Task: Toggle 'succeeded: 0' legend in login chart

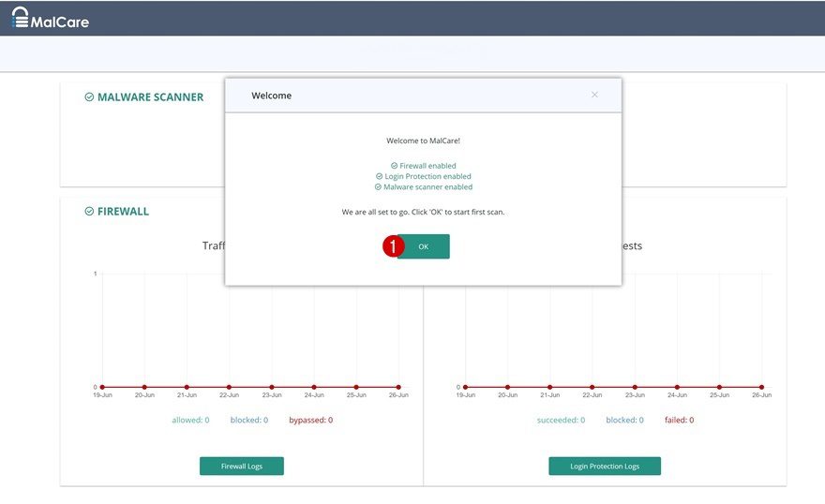Action: point(561,420)
